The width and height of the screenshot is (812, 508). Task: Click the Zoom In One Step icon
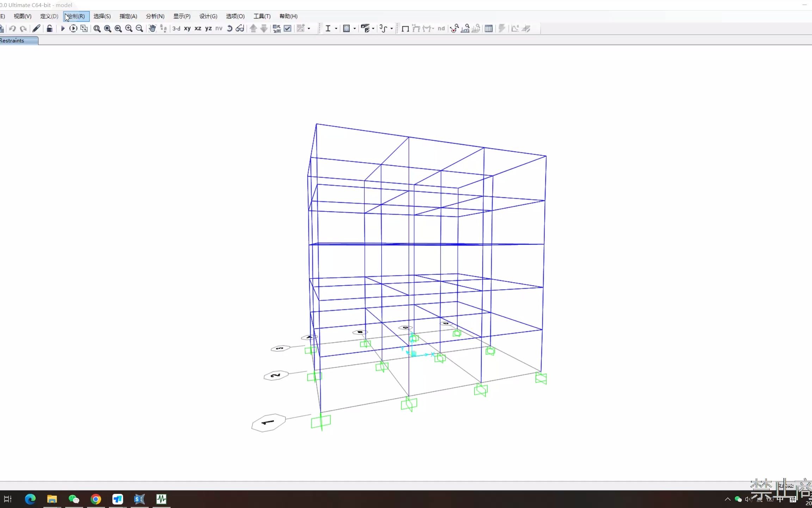coord(129,29)
